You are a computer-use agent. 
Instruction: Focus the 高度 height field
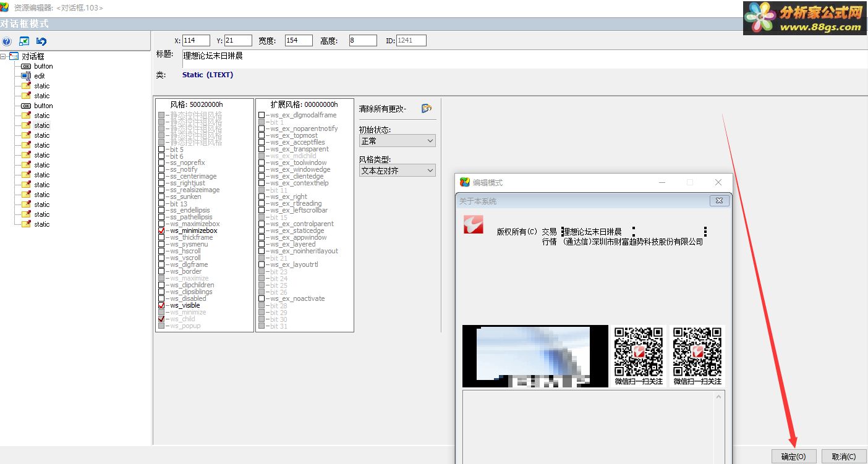363,40
